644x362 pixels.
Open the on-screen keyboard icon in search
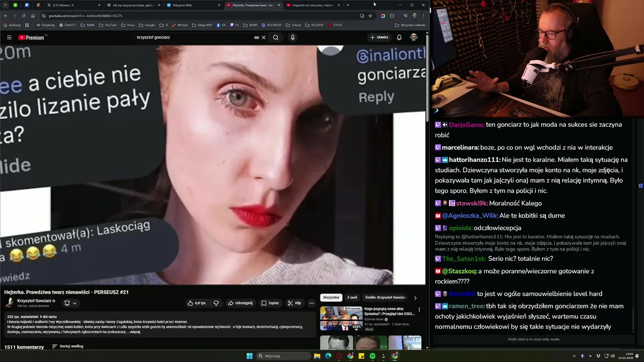pyautogui.click(x=257, y=37)
